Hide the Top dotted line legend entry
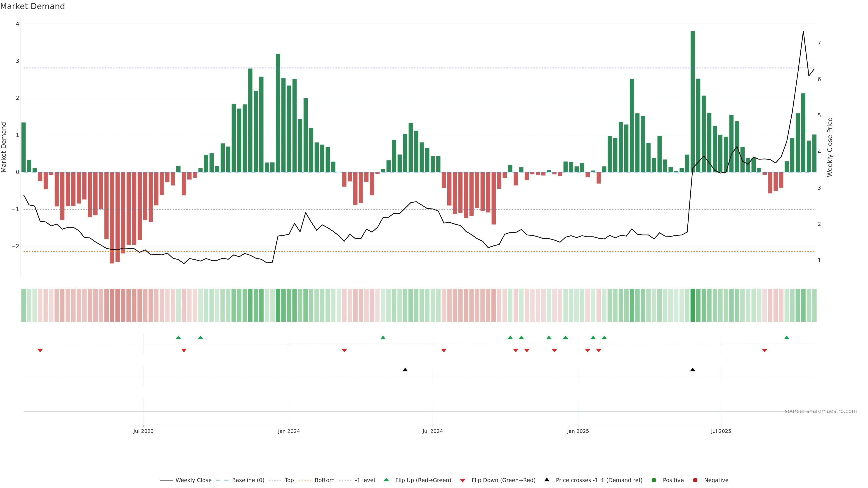Viewport: 868px width, 488px height. (289, 480)
